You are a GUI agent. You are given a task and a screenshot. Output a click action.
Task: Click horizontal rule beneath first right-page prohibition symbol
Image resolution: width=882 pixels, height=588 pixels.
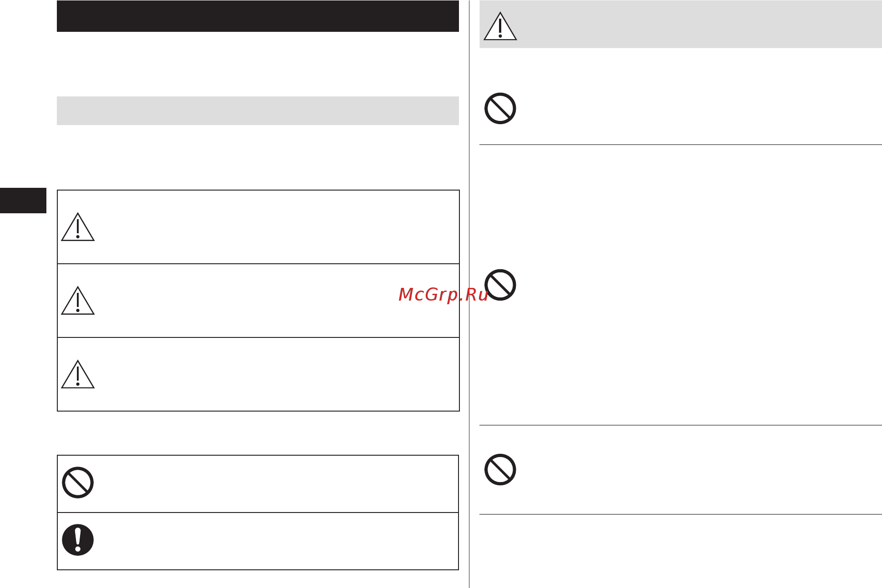pos(680,145)
